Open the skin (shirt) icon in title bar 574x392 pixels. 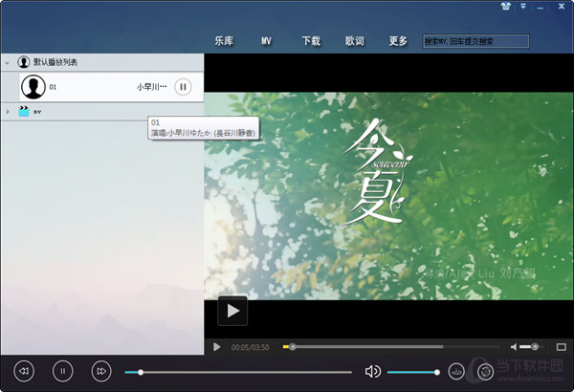(x=506, y=7)
